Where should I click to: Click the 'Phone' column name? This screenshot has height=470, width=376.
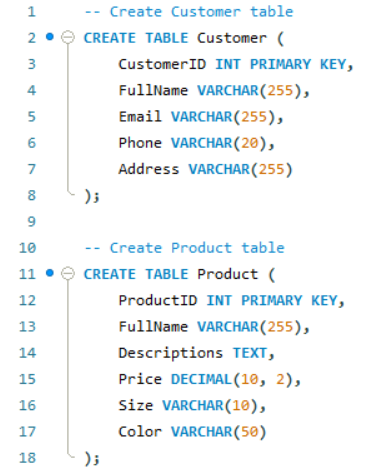140,143
